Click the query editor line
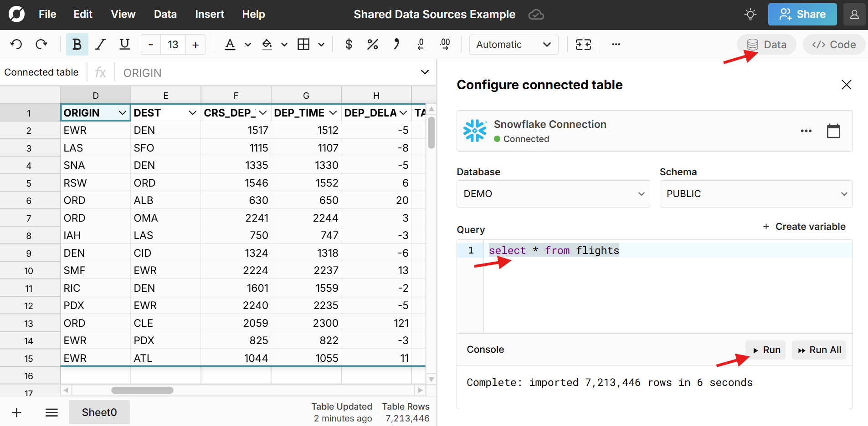 (x=554, y=250)
